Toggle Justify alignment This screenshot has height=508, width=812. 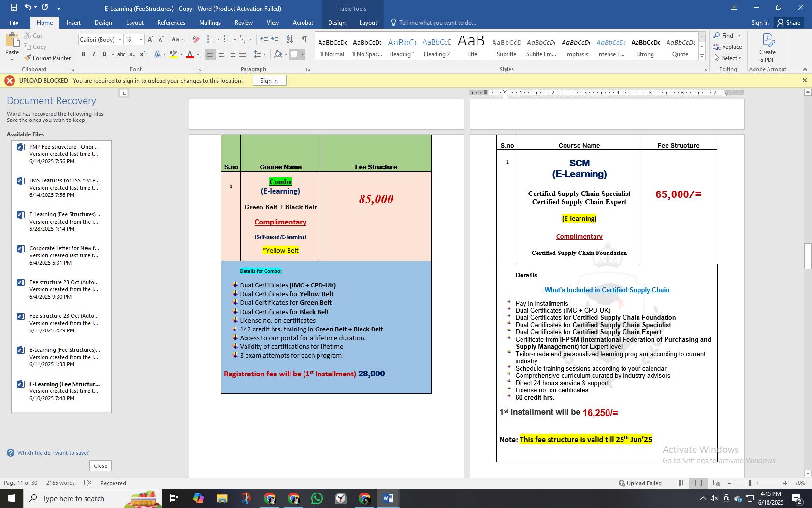(243, 54)
